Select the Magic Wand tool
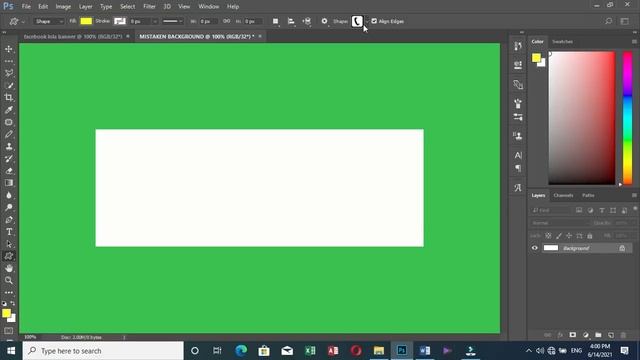This screenshot has width=640, height=360. coord(9,85)
